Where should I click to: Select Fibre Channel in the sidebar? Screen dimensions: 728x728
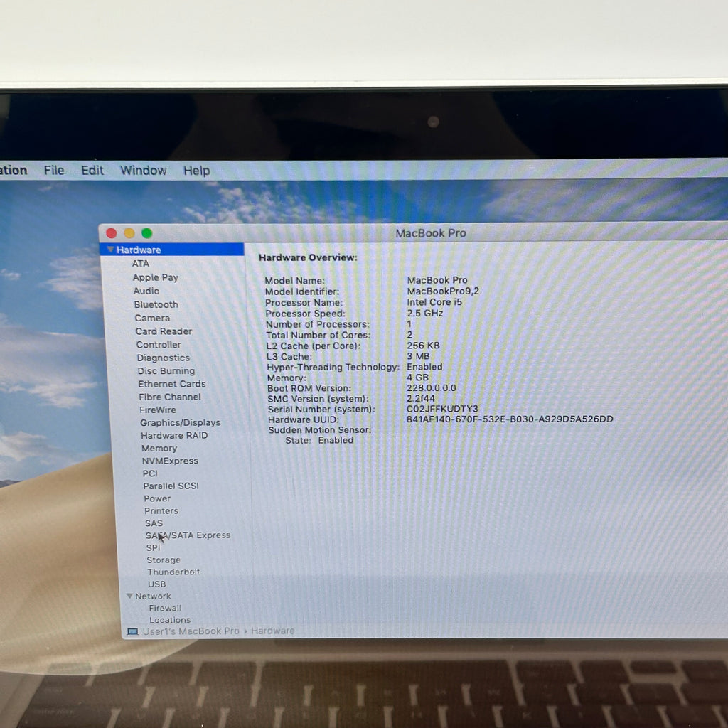(x=169, y=397)
